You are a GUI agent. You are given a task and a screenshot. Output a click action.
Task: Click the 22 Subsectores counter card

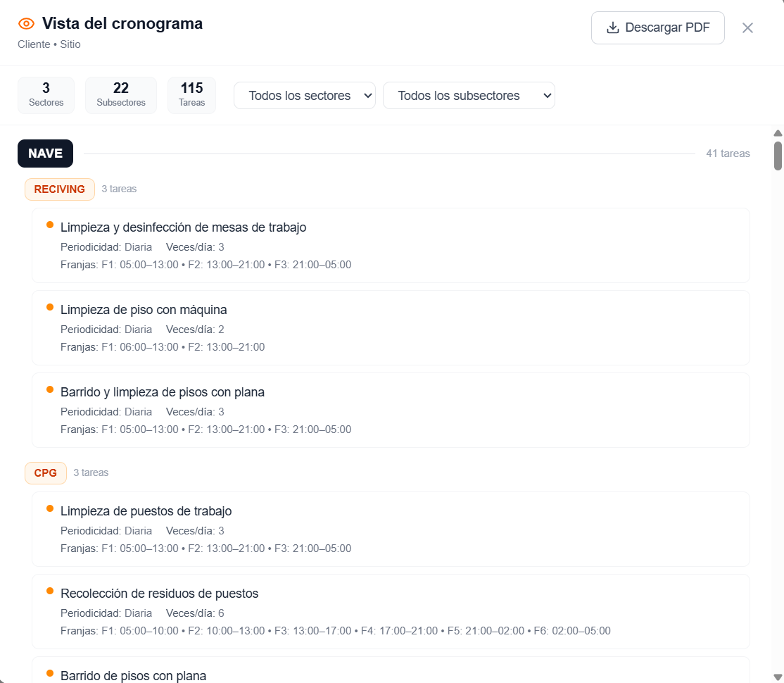[121, 95]
